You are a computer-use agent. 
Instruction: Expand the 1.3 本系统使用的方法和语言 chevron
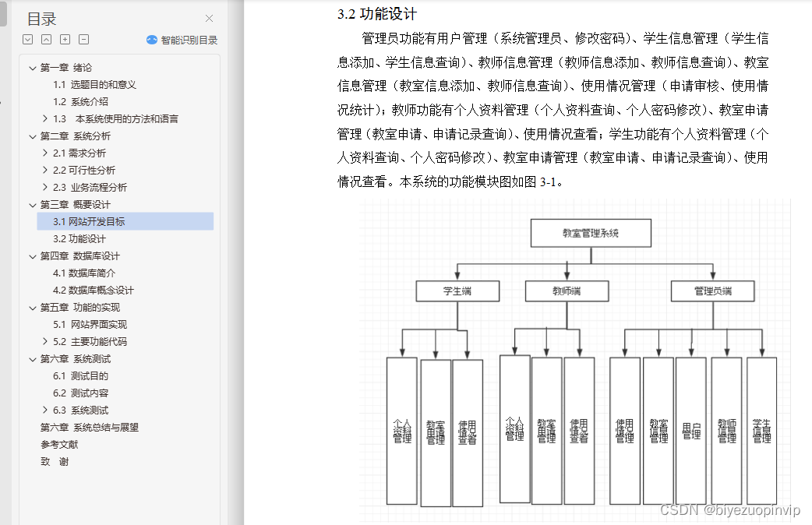click(x=45, y=118)
